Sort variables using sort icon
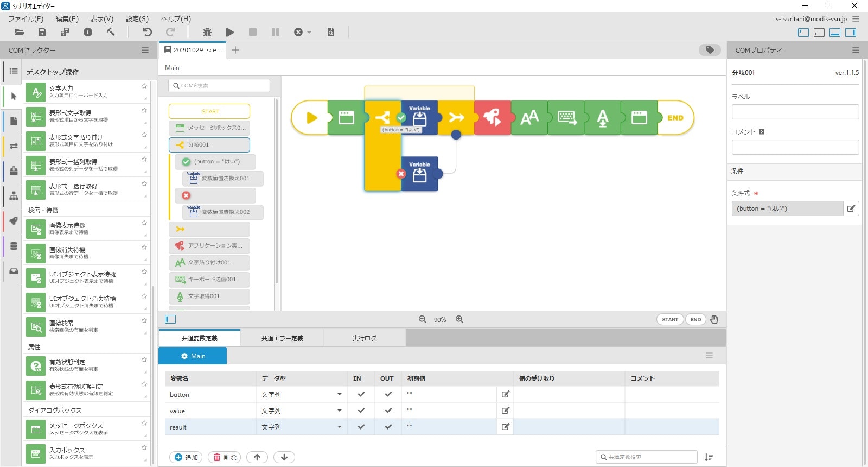This screenshot has width=868, height=467. (x=709, y=457)
